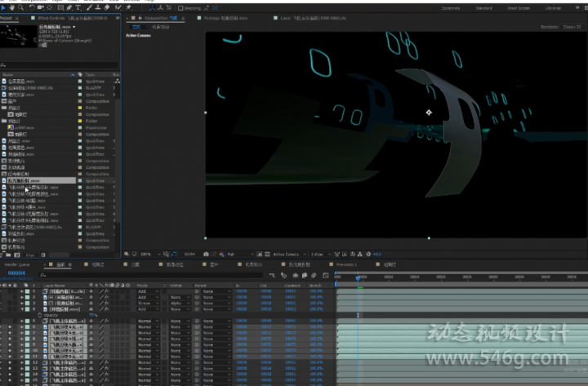Toggle visibility eye of layer 10
Screen dimensions: 588x386
click(10, 351)
